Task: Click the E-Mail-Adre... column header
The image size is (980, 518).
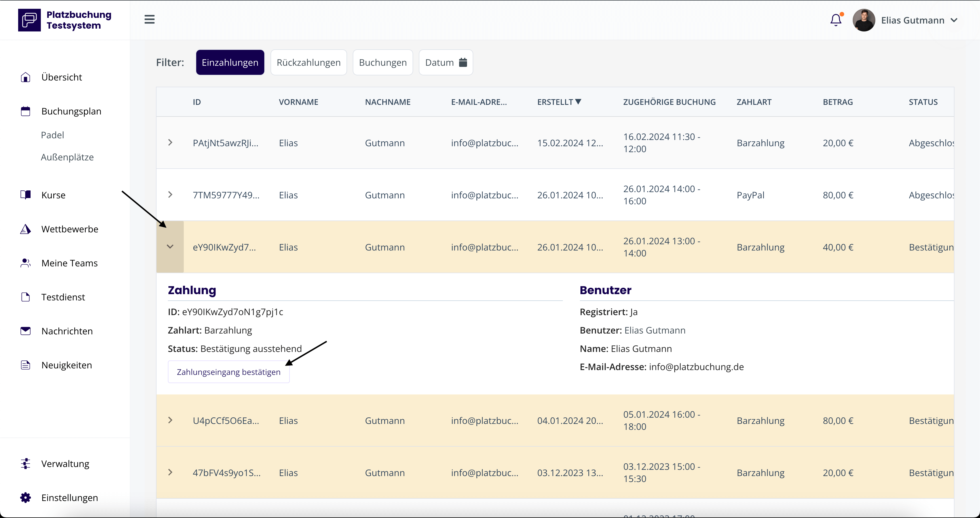Action: (x=479, y=102)
